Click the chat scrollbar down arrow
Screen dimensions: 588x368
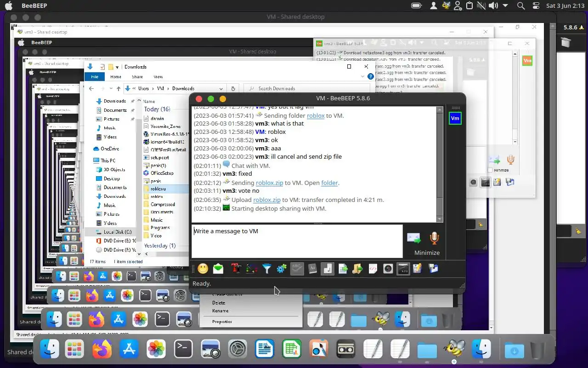[x=440, y=219]
